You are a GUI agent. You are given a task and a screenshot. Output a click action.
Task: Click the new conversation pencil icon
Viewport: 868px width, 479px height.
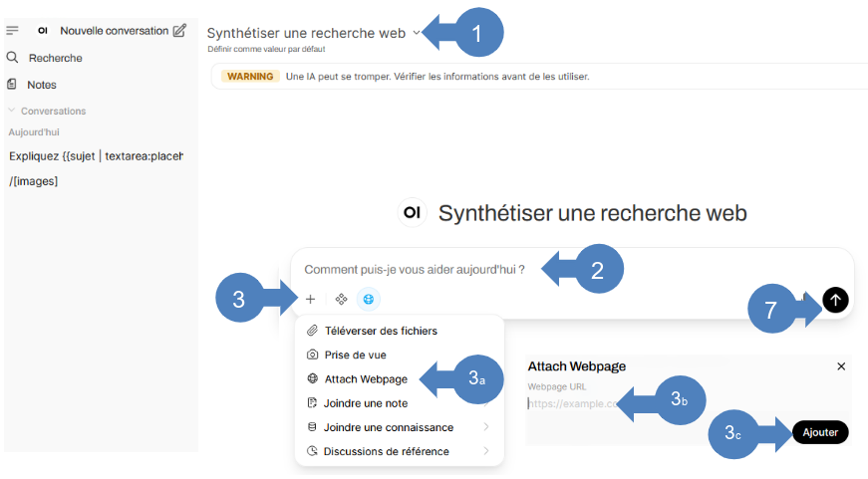tap(179, 31)
